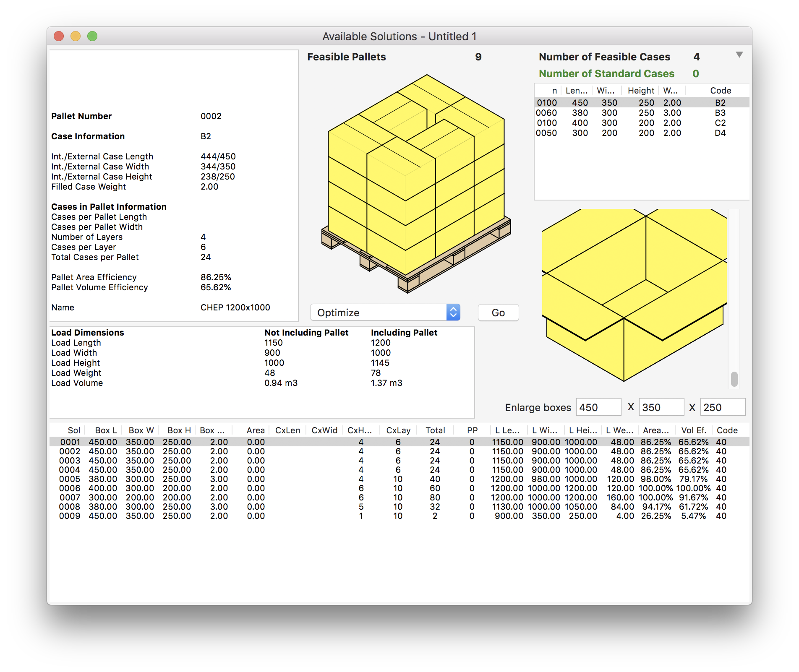Click the case preview scrollbar handle
Screen dimensions: 799x672
(x=734, y=379)
